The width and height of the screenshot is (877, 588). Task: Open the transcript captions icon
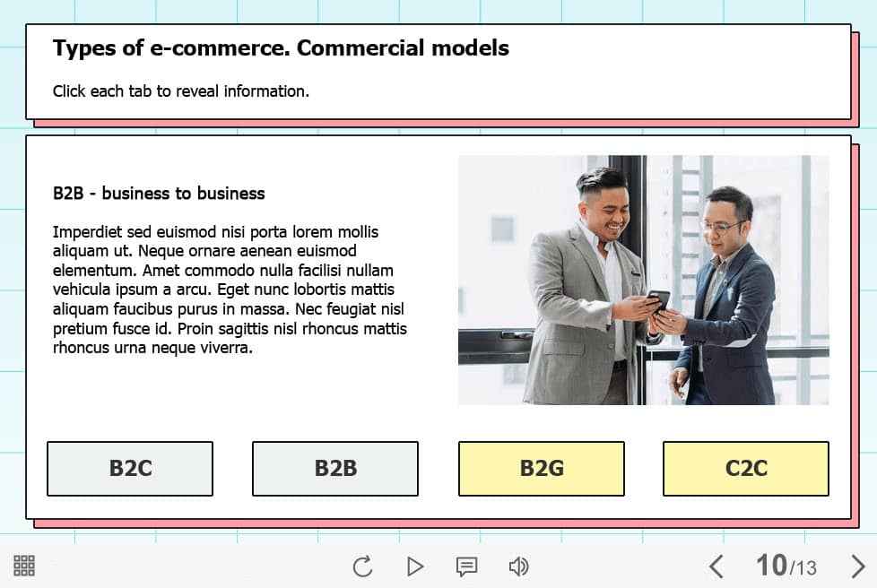coord(466,566)
